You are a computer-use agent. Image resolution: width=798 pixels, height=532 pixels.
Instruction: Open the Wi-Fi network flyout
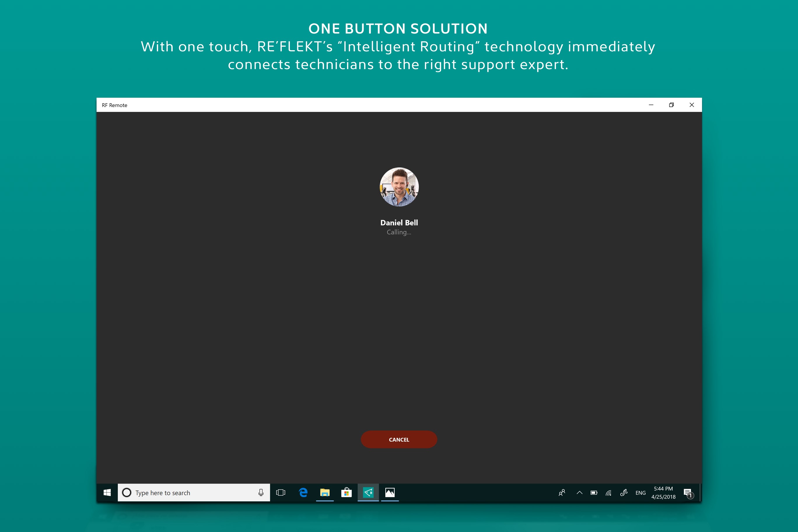609,493
